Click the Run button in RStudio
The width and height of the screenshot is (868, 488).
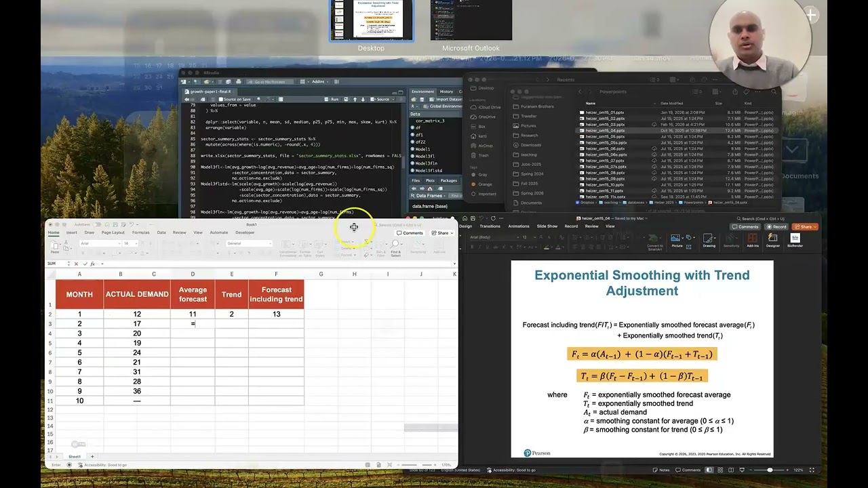click(332, 99)
